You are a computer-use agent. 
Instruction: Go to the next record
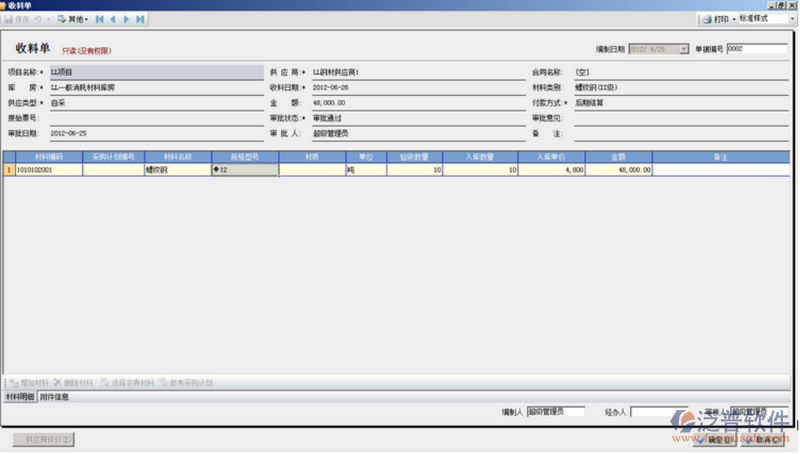point(127,19)
